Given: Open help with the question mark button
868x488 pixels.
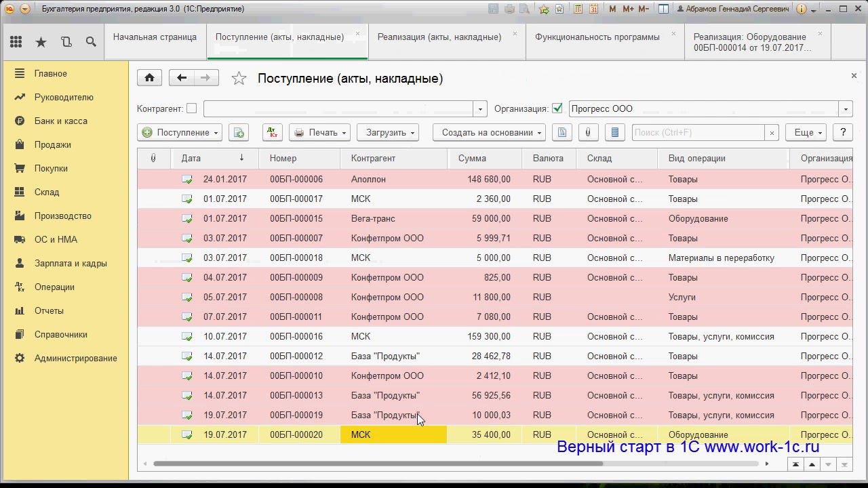Looking at the screenshot, I should (843, 133).
